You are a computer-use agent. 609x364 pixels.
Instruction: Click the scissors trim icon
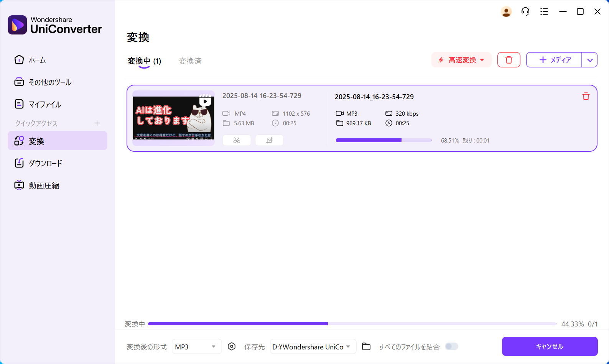click(x=237, y=140)
